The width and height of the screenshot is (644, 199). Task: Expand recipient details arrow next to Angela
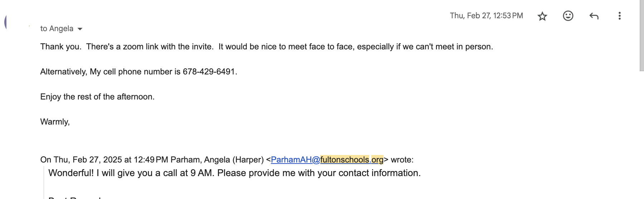(x=80, y=29)
